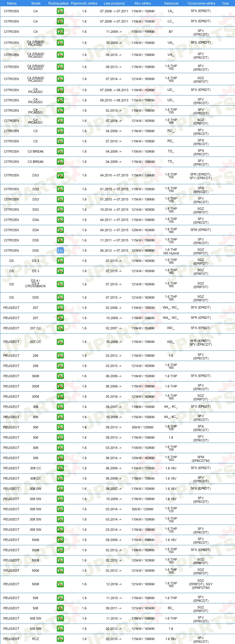This screenshot has height=644, width=235.
Task: Click the Lata produkcji column header
Action: [x=114, y=3]
